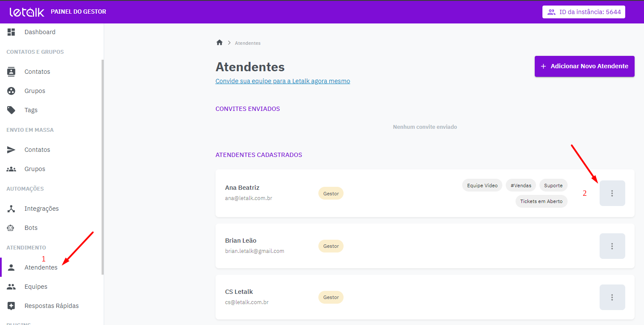Click Adicionar Novo Atendente button
The width and height of the screenshot is (644, 325).
585,66
